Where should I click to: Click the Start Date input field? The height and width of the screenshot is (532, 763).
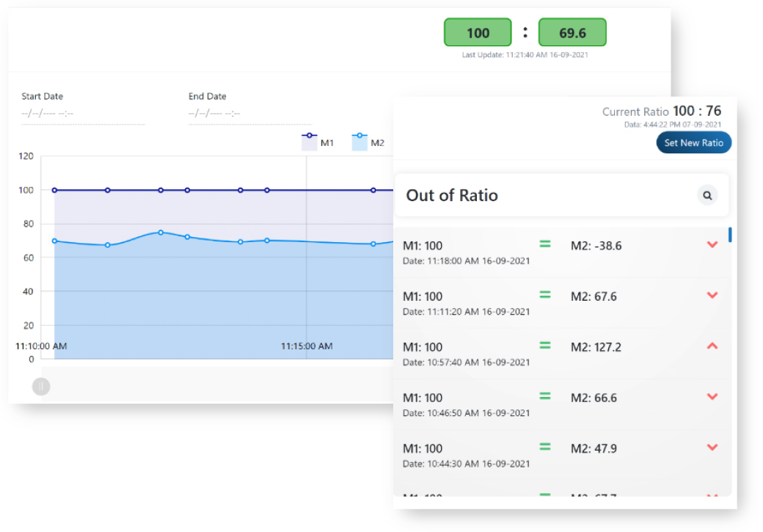pyautogui.click(x=83, y=114)
